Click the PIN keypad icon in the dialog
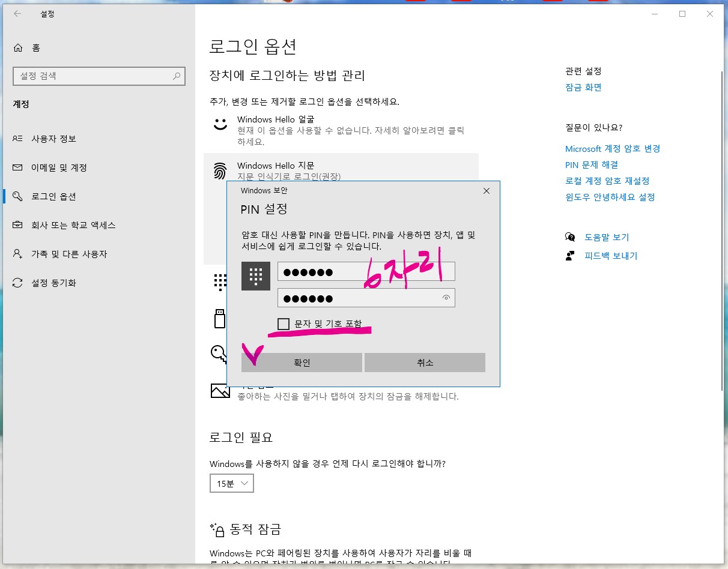This screenshot has width=728, height=569. (256, 276)
